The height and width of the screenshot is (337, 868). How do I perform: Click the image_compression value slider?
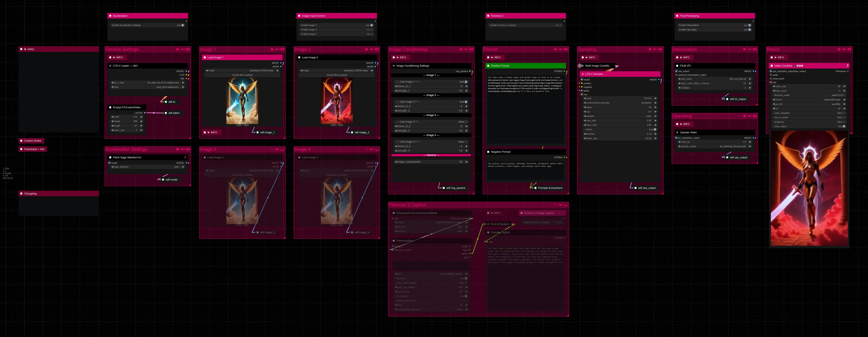(431, 162)
